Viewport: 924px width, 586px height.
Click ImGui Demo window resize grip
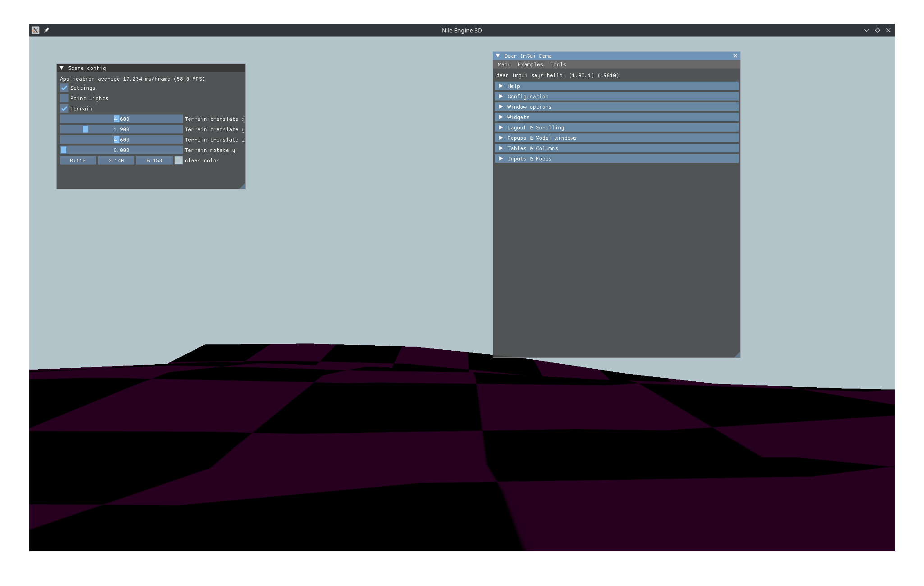(x=737, y=355)
